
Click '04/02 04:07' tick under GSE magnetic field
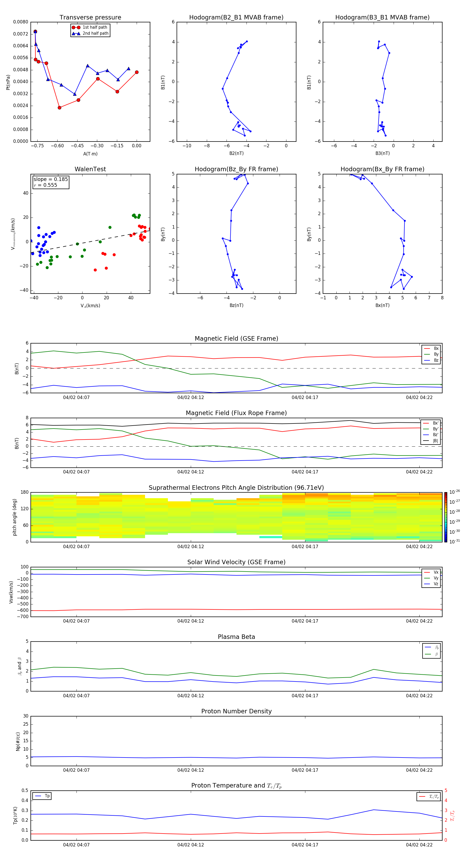(76, 398)
